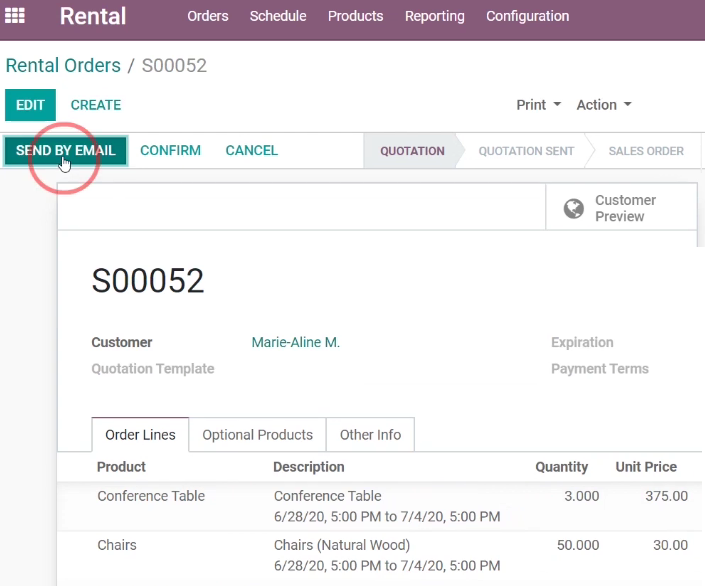Open the Reporting menu
The width and height of the screenshot is (705, 586).
(x=434, y=16)
